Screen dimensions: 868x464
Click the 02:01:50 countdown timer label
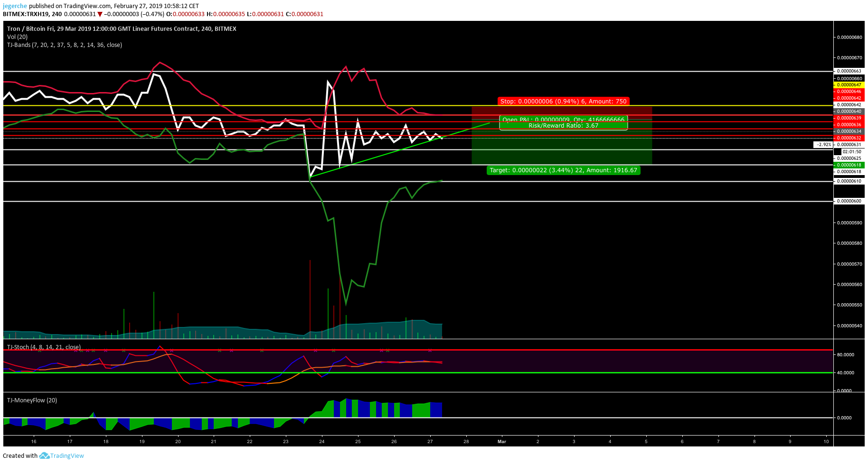pos(851,152)
